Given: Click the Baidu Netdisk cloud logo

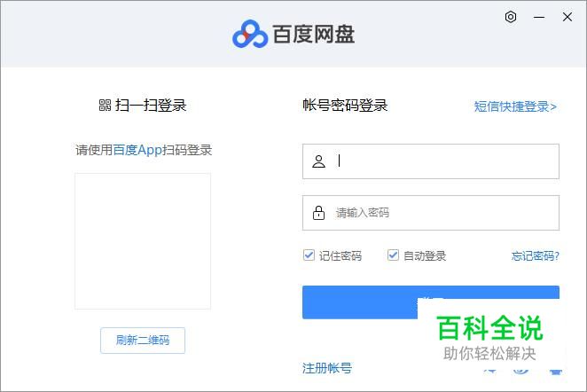Looking at the screenshot, I should pyautogui.click(x=250, y=34).
